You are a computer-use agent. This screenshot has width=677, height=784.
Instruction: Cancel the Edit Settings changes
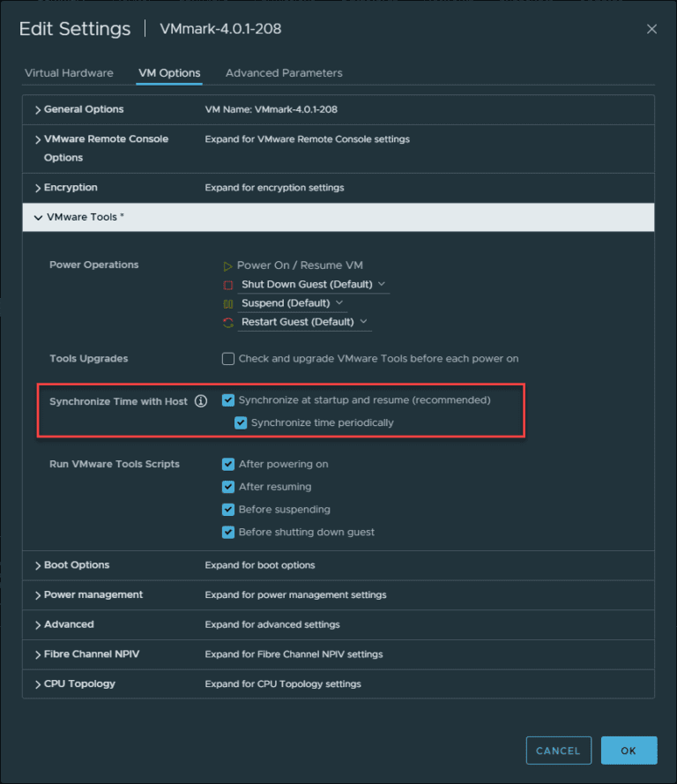(x=558, y=750)
